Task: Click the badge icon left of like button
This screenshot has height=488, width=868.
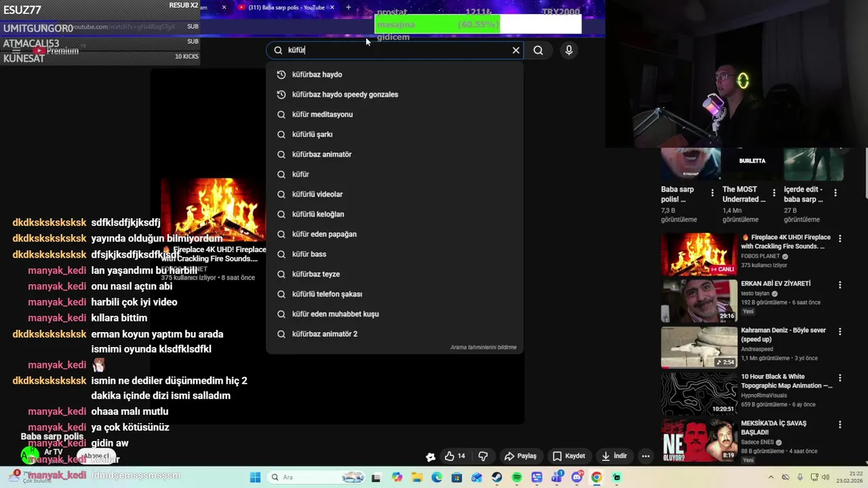Action: (x=430, y=457)
